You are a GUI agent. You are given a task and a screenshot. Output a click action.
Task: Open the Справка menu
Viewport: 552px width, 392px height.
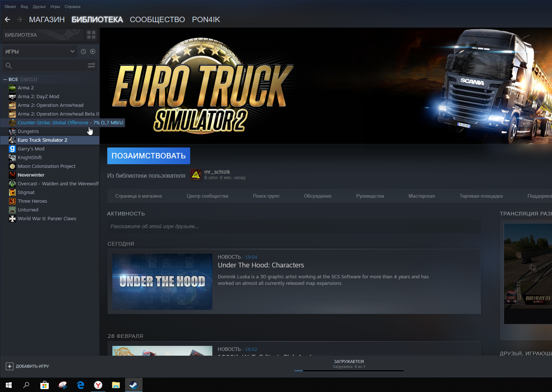[x=72, y=7]
